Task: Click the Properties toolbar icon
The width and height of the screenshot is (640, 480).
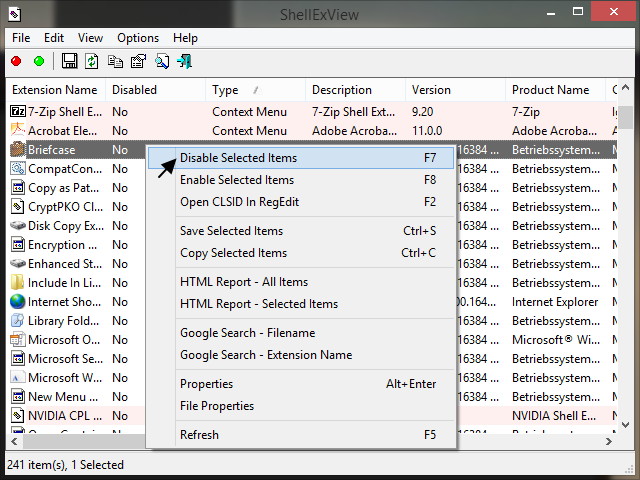Action: click(138, 62)
